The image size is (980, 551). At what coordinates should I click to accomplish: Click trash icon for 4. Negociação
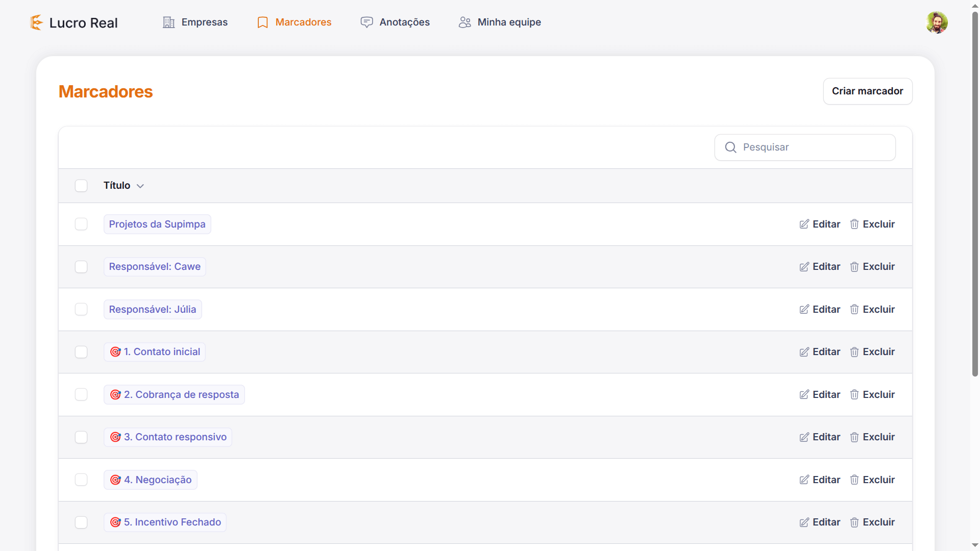tap(854, 480)
